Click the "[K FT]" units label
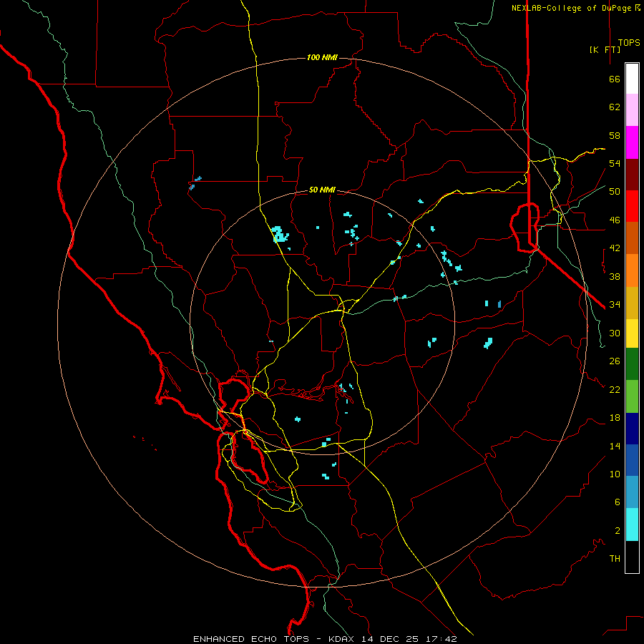The width and height of the screenshot is (644, 644). pyautogui.click(x=605, y=49)
